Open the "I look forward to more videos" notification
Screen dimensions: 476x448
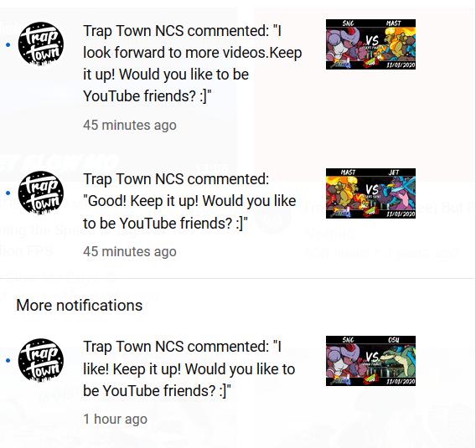pyautogui.click(x=193, y=64)
